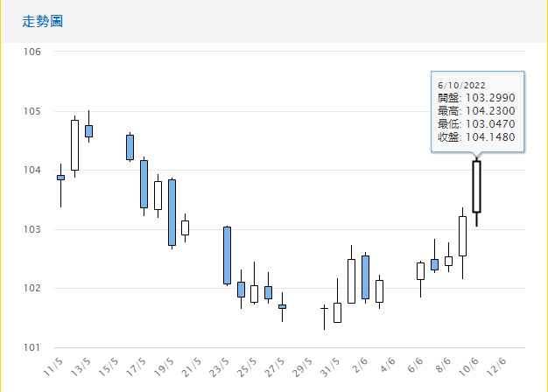Select the tall white 9/6 candlestick
Viewport: 548px width, 392px height.
pyautogui.click(x=462, y=236)
